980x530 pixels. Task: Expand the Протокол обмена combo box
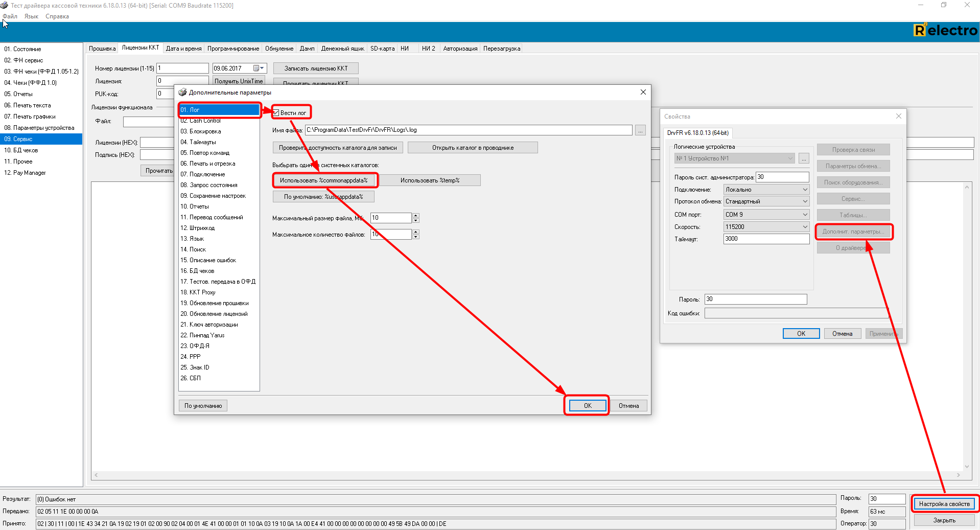805,202
